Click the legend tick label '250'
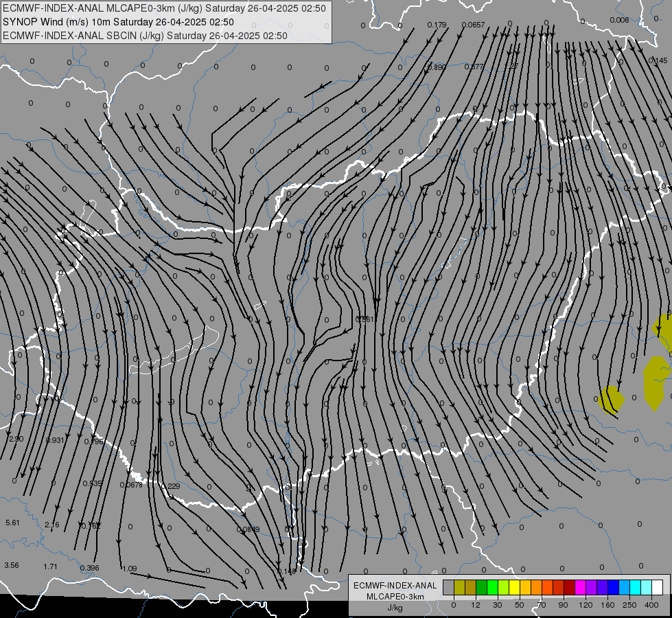 (x=629, y=605)
